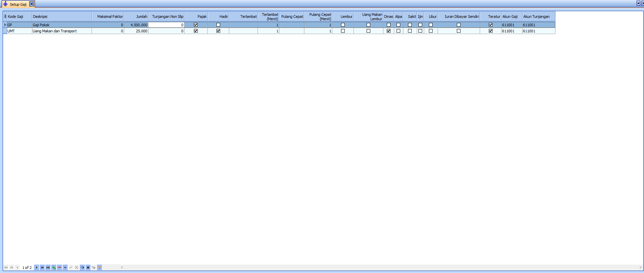Image resolution: width=644 pixels, height=273 pixels.
Task: Open the grid column chooser icon
Action: point(5,16)
